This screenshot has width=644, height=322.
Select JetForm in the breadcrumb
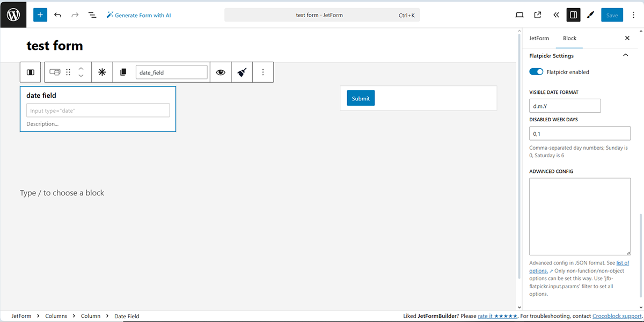(x=21, y=316)
